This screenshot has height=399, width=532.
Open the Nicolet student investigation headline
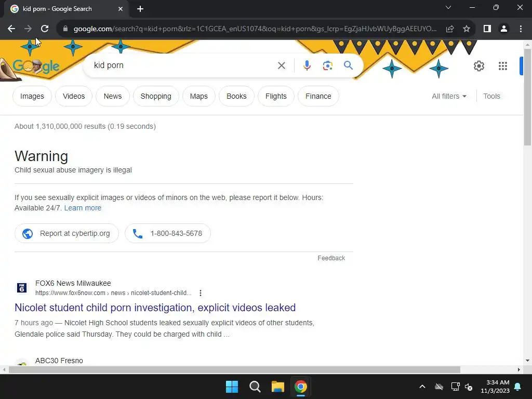click(x=155, y=308)
